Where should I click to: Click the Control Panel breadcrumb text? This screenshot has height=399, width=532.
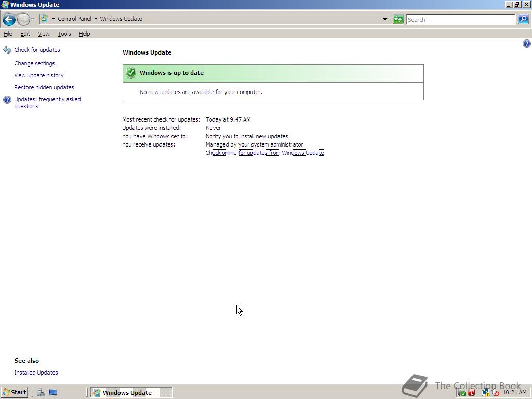tap(74, 19)
